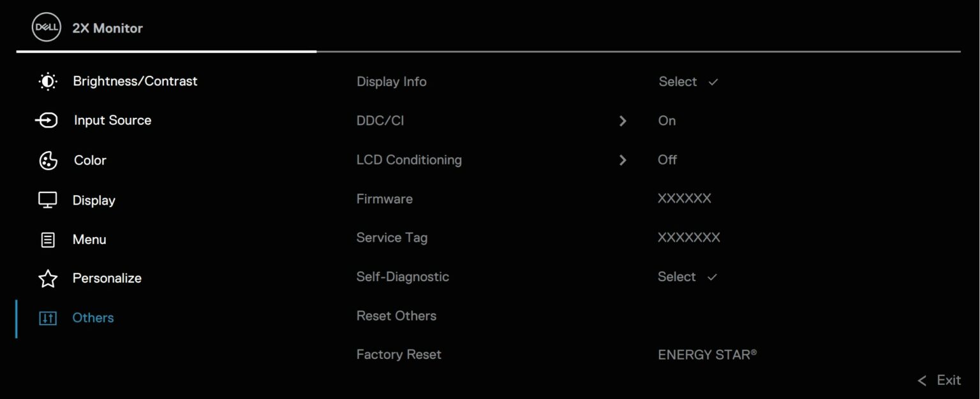Click the Exit back chevron
The image size is (980, 399).
click(x=922, y=381)
